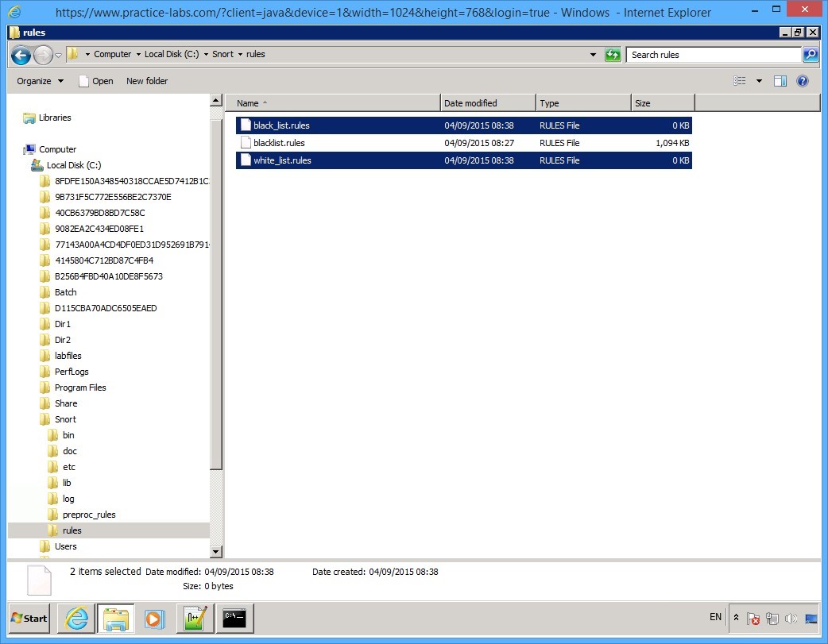This screenshot has width=828, height=644.
Task: Click the search magnifier icon
Action: coord(810,54)
